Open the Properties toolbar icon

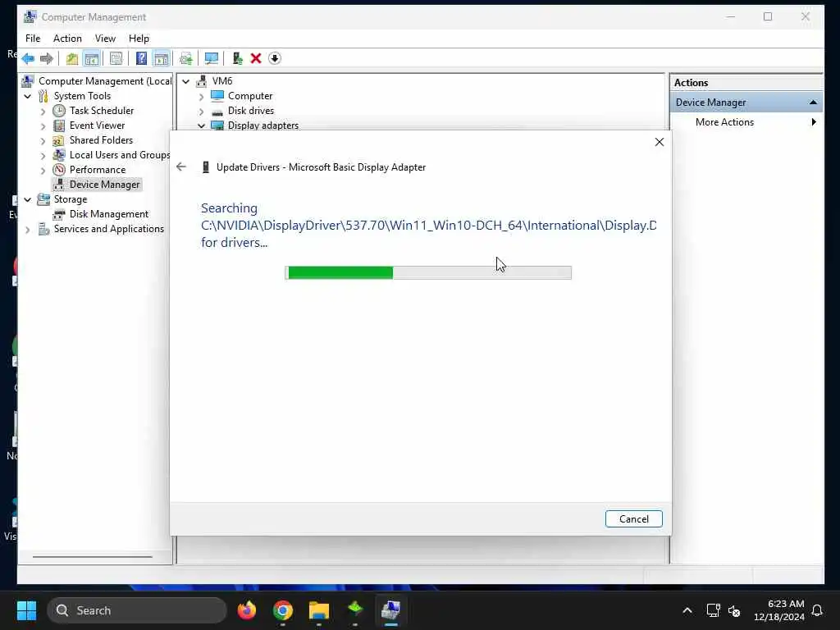click(x=116, y=58)
